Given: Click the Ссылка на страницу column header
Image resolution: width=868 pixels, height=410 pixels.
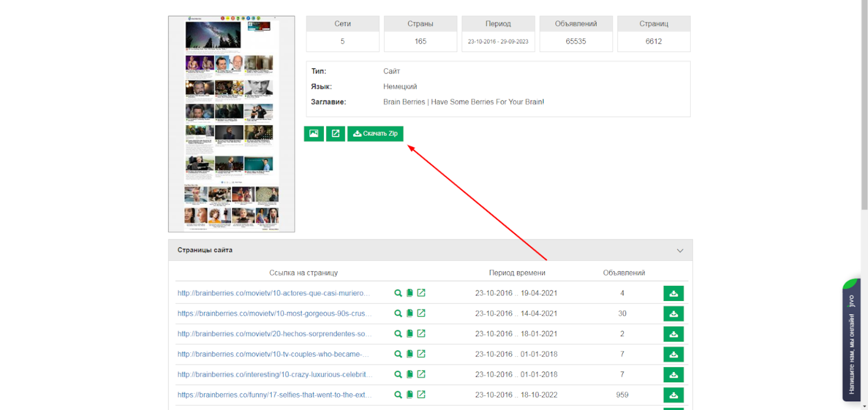Looking at the screenshot, I should pos(303,273).
